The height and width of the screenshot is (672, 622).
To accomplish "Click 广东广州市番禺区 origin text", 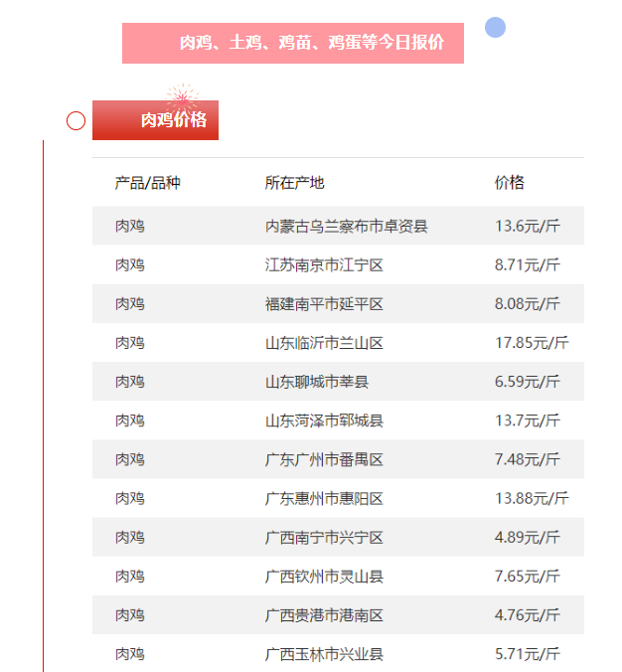I will point(324,459).
